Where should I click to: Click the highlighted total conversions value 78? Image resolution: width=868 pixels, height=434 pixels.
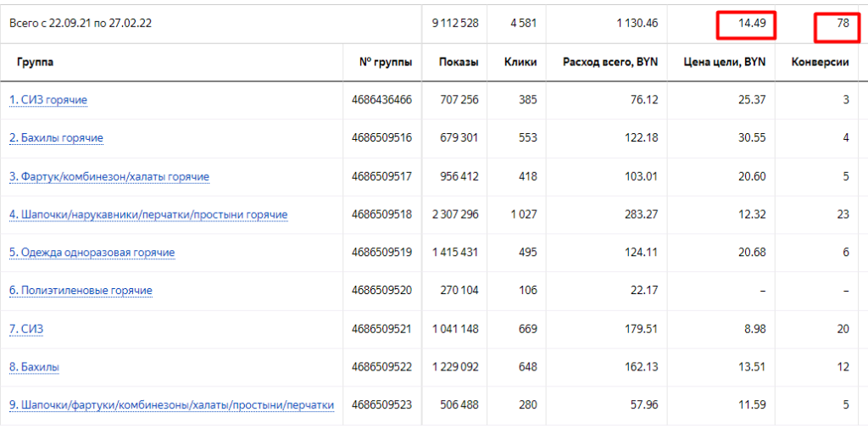click(842, 24)
